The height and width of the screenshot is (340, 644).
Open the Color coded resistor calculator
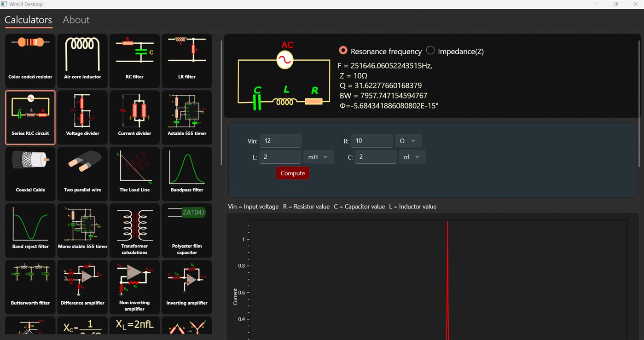point(30,60)
